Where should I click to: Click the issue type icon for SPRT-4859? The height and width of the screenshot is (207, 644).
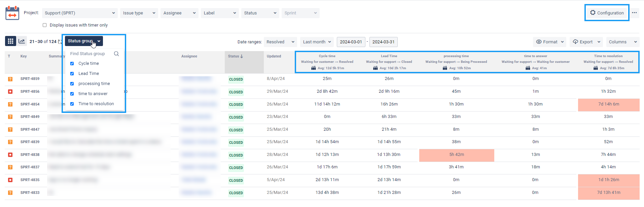10,79
